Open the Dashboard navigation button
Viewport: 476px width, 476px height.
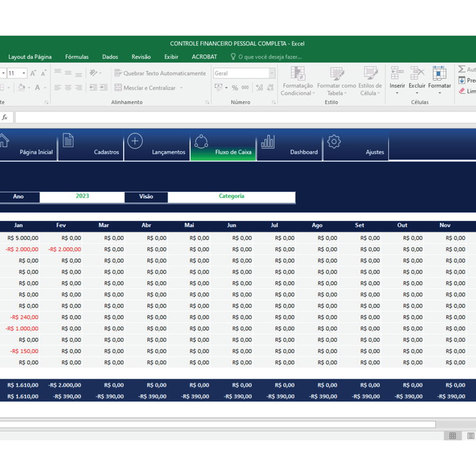tap(290, 145)
